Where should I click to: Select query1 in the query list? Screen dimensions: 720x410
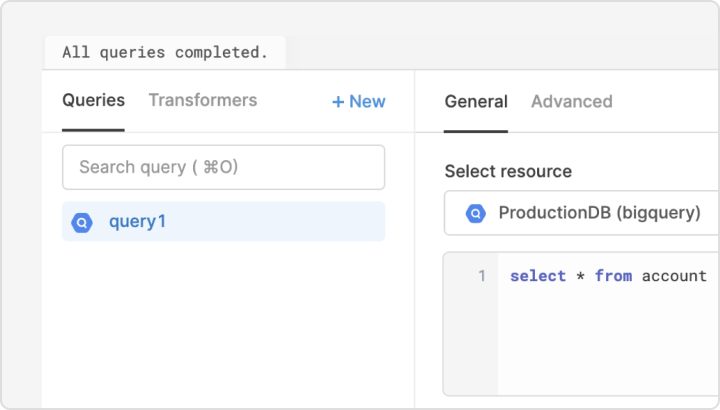tap(224, 221)
